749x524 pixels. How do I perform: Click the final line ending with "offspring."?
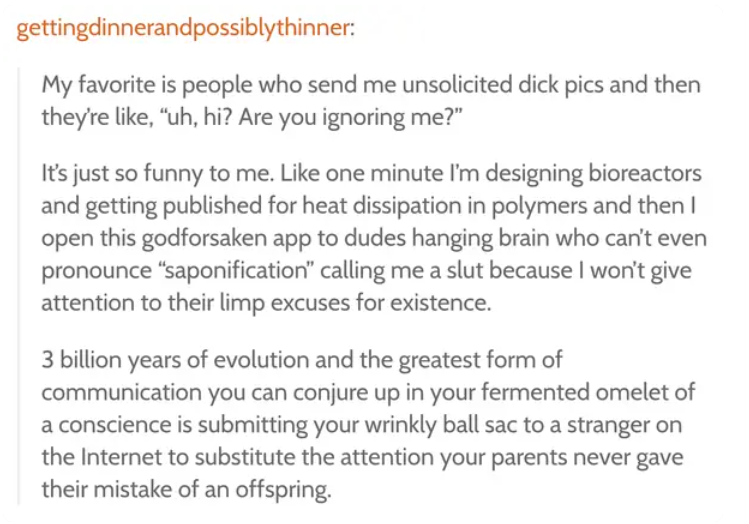186,490
